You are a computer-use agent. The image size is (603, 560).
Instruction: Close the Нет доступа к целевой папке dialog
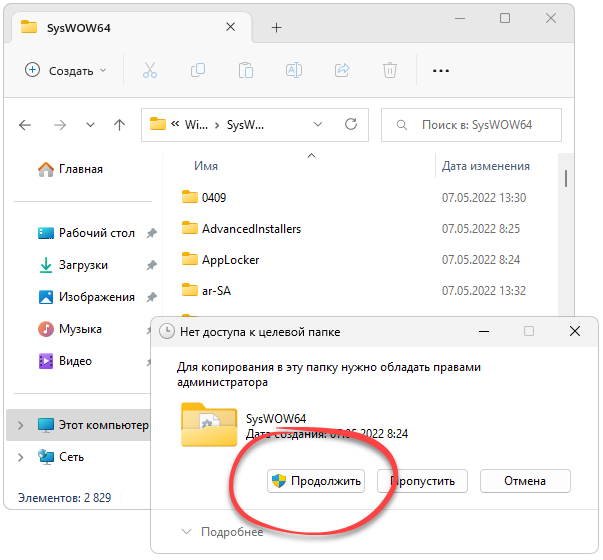point(575,331)
